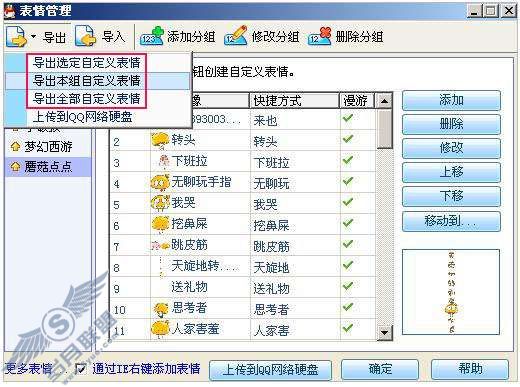Click the house icon beside 梦幻西游

tap(15, 146)
